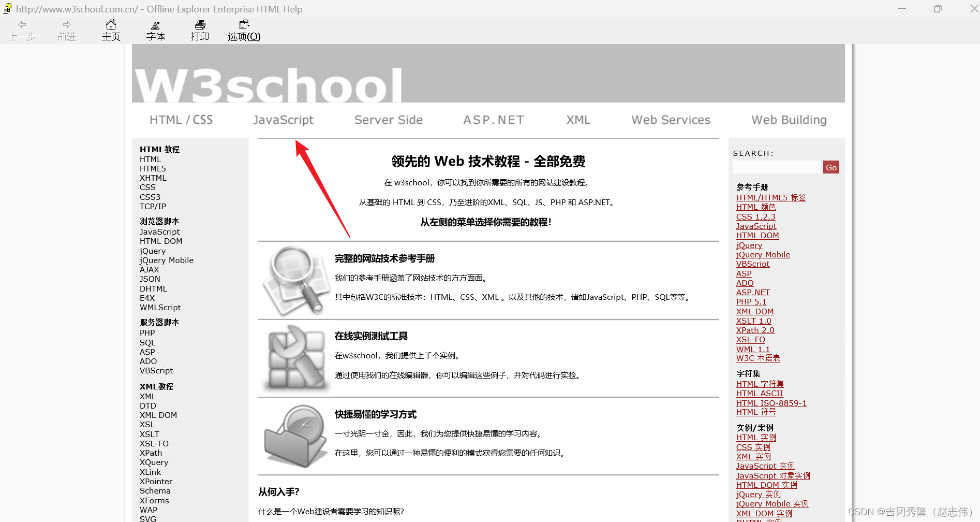Open PHP in server scripts list
The image size is (980, 522).
click(x=147, y=333)
